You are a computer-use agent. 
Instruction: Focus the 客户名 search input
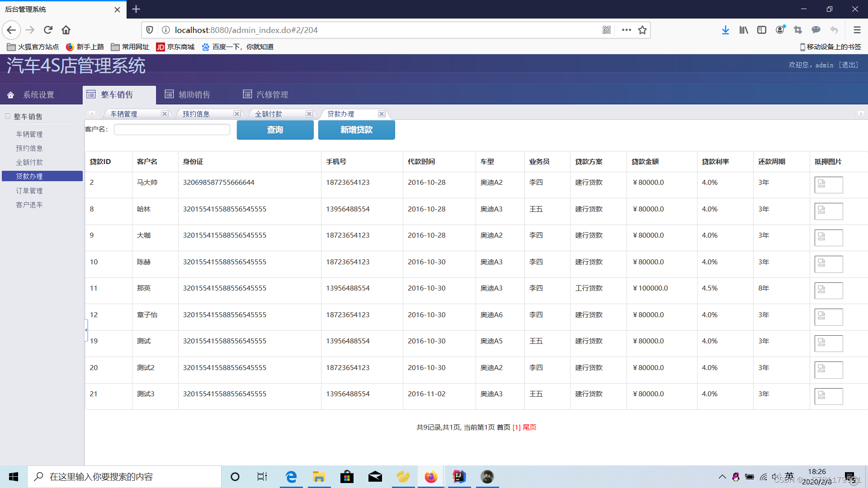tap(172, 130)
